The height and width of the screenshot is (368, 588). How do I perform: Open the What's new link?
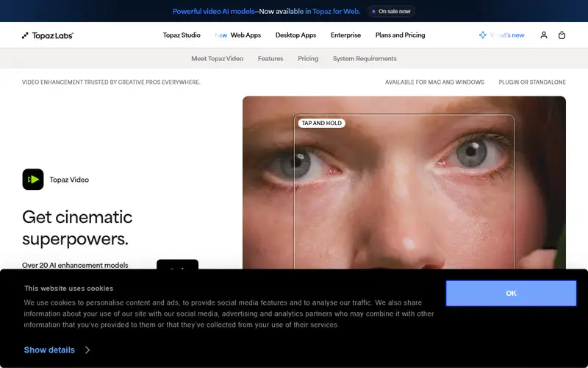507,35
